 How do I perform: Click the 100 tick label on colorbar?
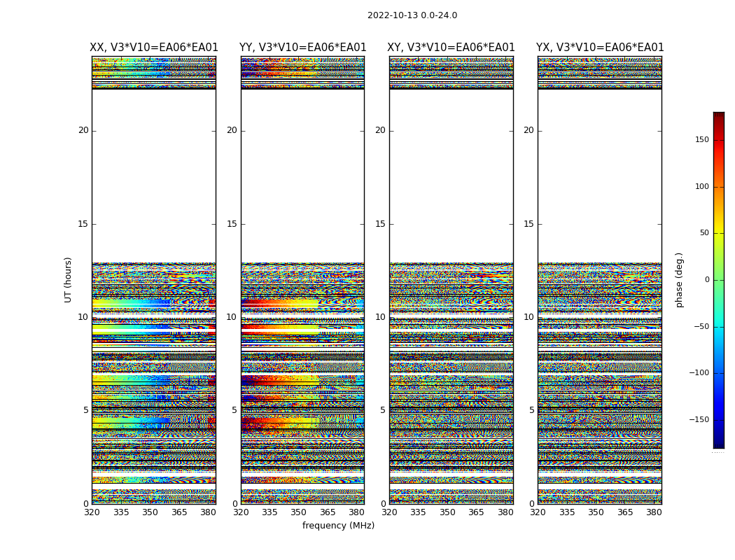[702, 186]
